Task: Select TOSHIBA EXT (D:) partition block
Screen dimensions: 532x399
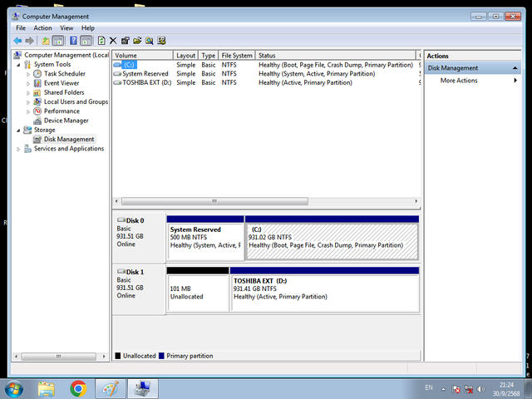Action: tap(325, 289)
